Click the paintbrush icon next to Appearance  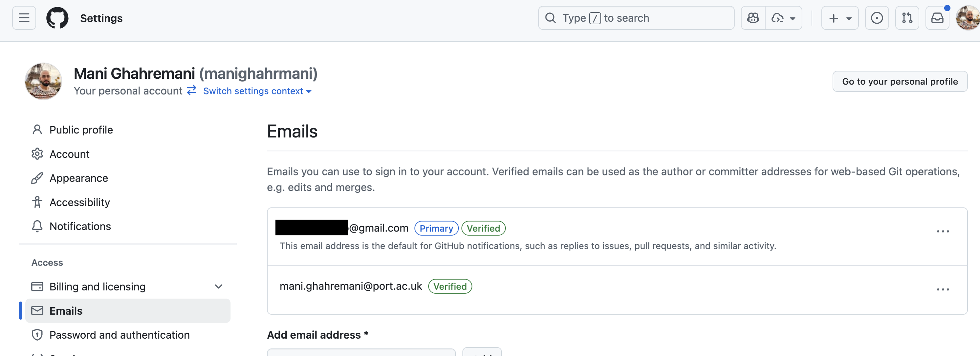coord(37,178)
